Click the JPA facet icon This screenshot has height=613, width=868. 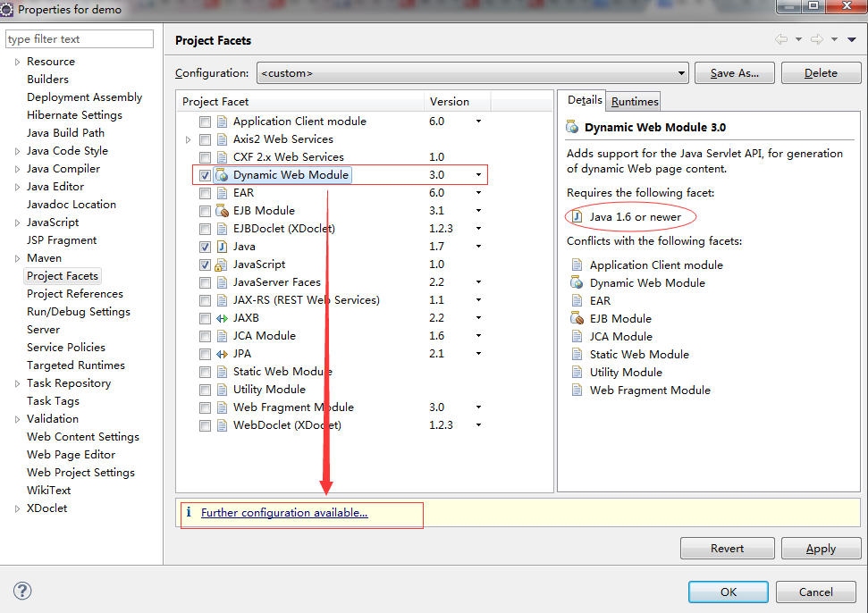[x=222, y=354]
